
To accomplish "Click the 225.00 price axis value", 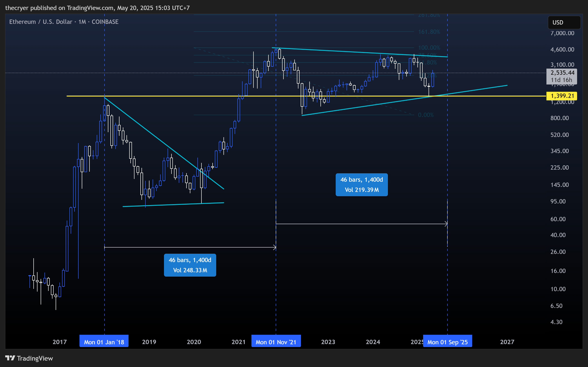I will click(560, 168).
